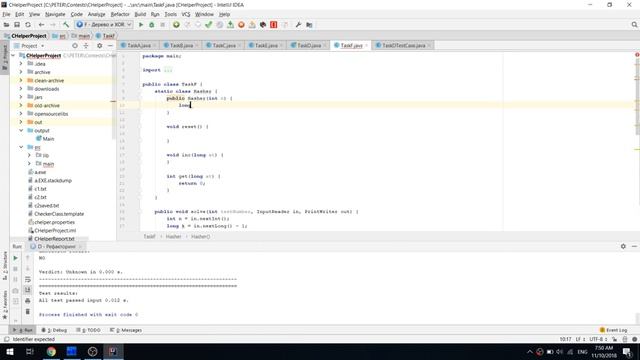The height and width of the screenshot is (360, 640).
Task: Switch to the TaskDTestCase.java tab
Action: [403, 45]
